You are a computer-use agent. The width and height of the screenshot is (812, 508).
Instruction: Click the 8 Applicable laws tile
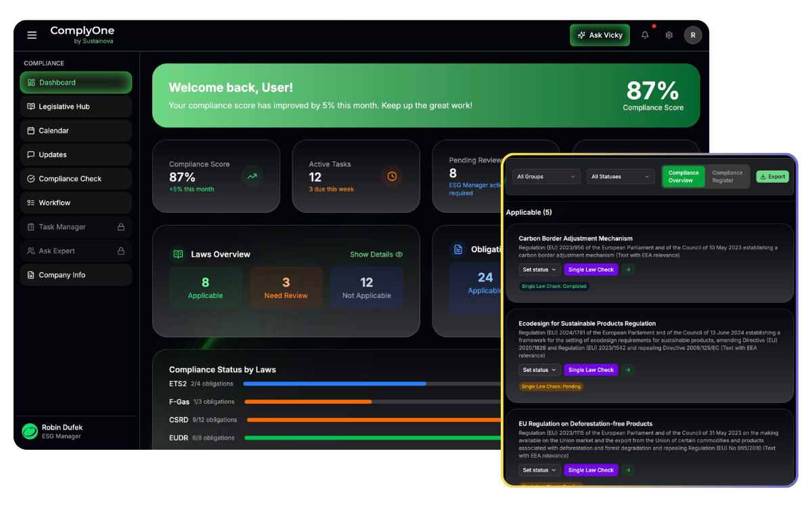click(x=205, y=288)
